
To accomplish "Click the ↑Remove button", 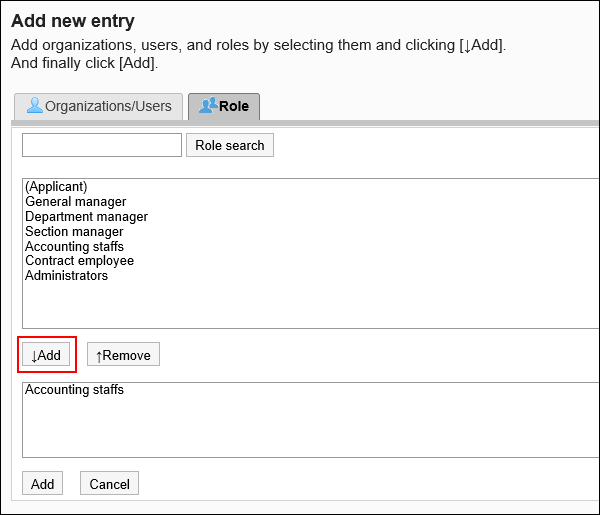I will (x=123, y=354).
